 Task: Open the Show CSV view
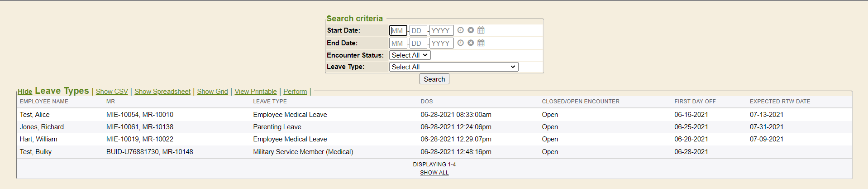pos(112,92)
